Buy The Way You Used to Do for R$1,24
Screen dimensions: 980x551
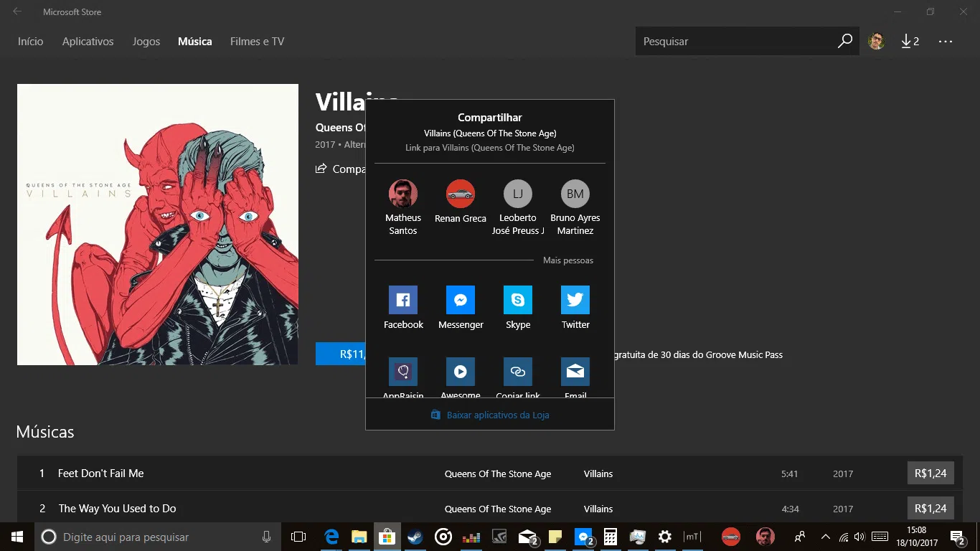click(x=930, y=509)
